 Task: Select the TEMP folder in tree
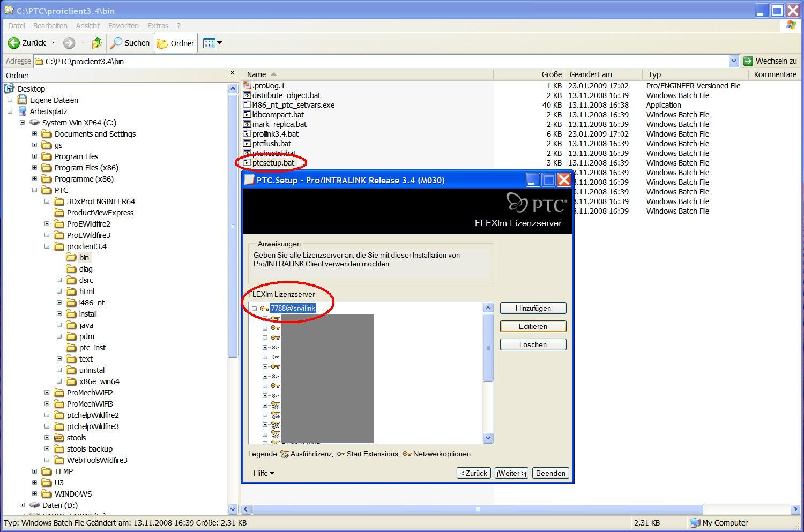[x=63, y=471]
